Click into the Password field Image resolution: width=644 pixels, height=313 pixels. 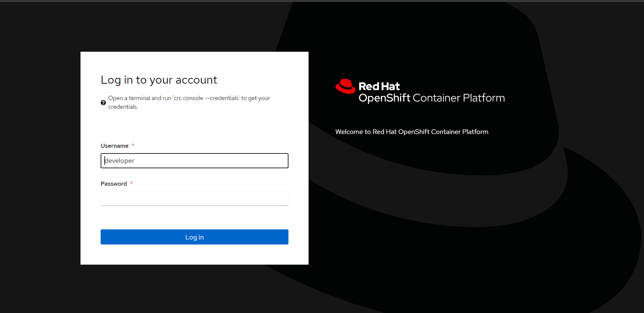click(194, 198)
